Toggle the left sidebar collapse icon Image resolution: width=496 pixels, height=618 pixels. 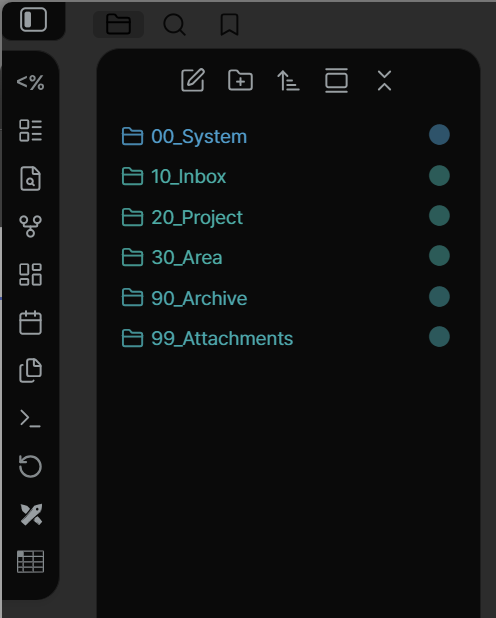tap(34, 20)
